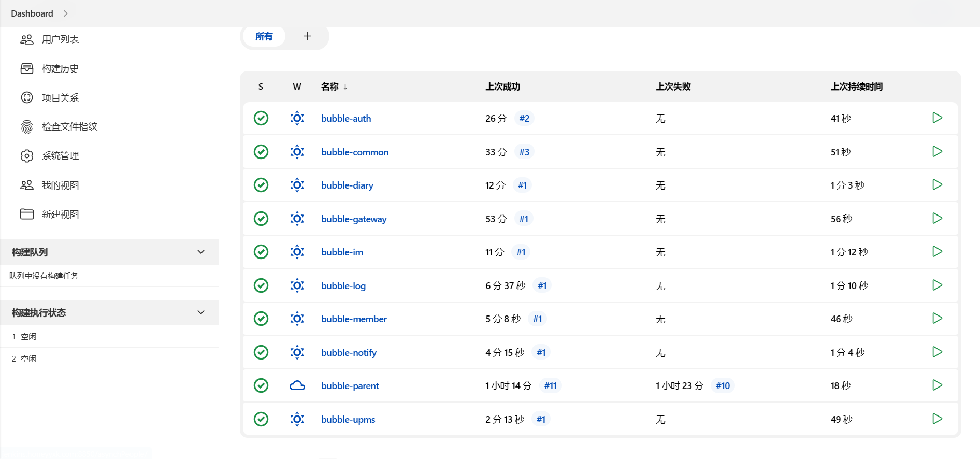Open the bubble-diary job link
Viewport: 980px width, 459px height.
(347, 185)
